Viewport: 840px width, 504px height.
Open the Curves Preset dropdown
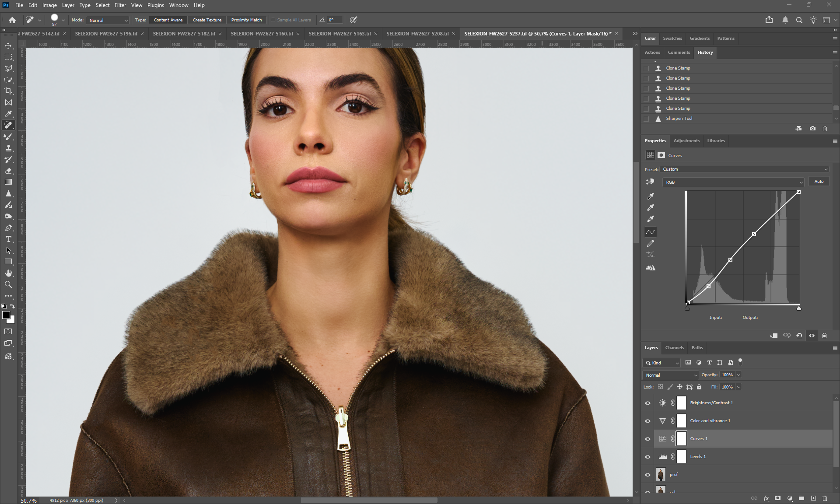point(745,169)
